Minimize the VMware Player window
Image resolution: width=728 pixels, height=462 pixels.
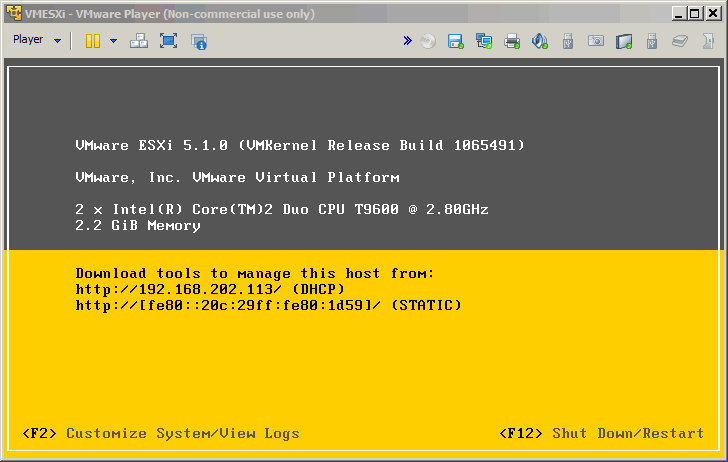pos(679,13)
